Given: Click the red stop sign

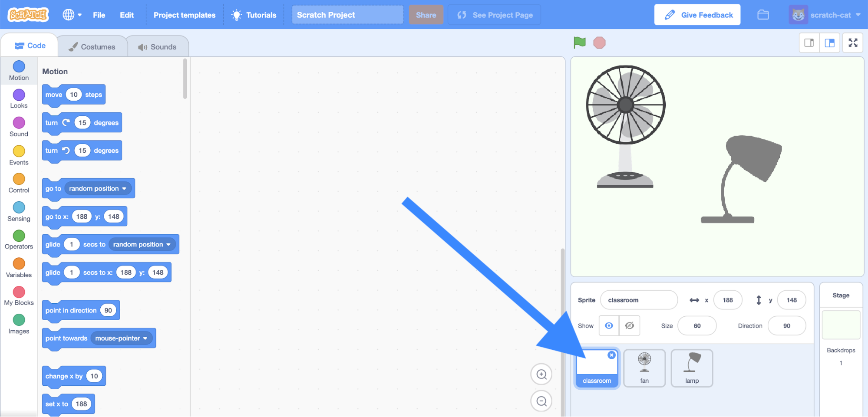Looking at the screenshot, I should coord(600,43).
